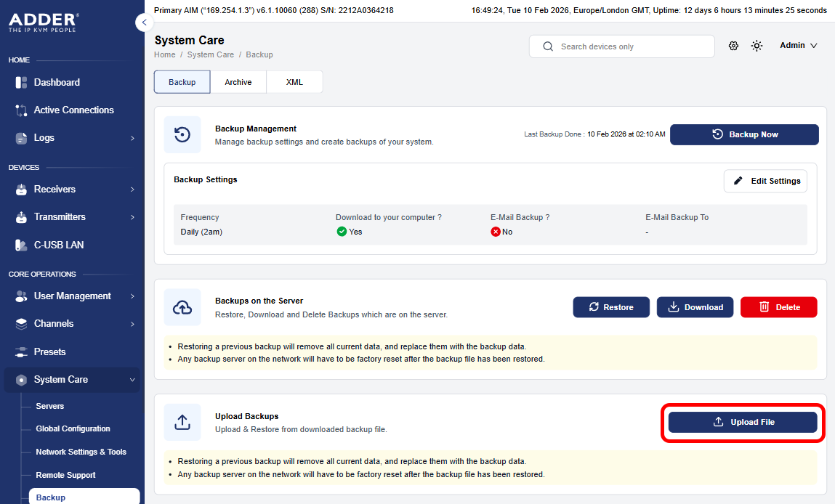This screenshot has height=504, width=835.
Task: Click the Backup Now button
Action: (x=744, y=134)
